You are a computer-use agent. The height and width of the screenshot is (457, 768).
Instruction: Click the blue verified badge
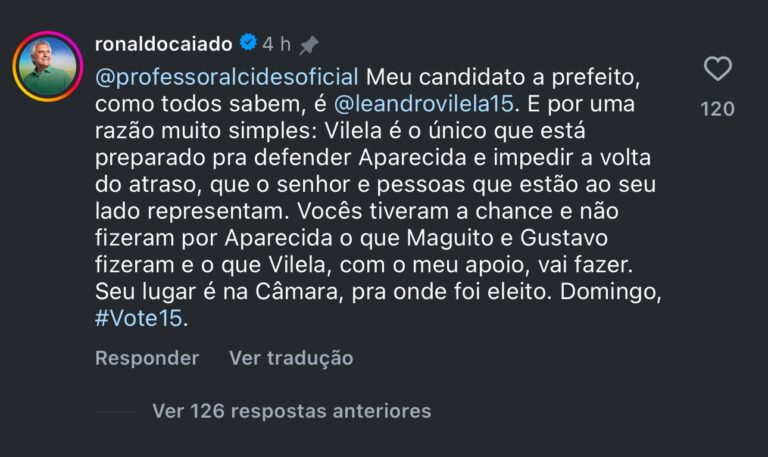coord(248,44)
